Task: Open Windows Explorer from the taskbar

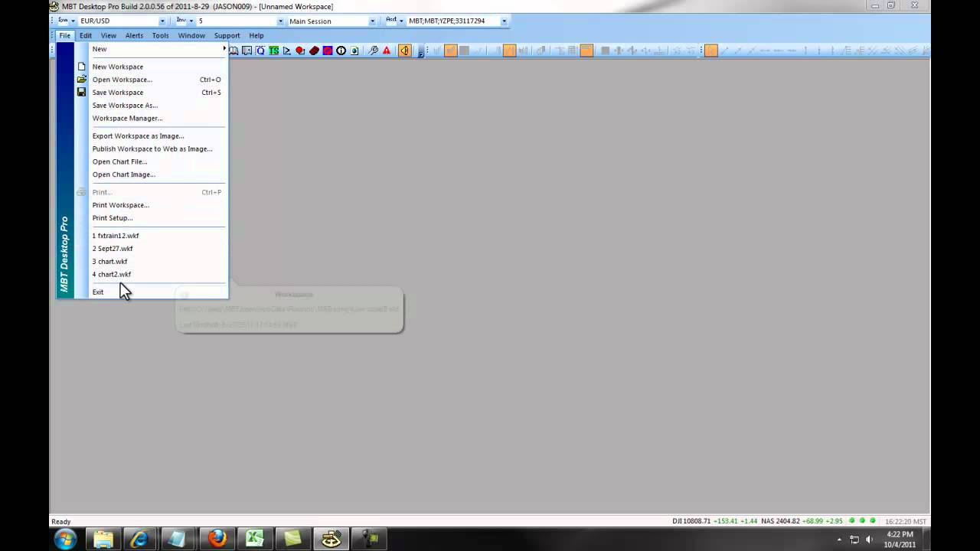Action: 103,540
